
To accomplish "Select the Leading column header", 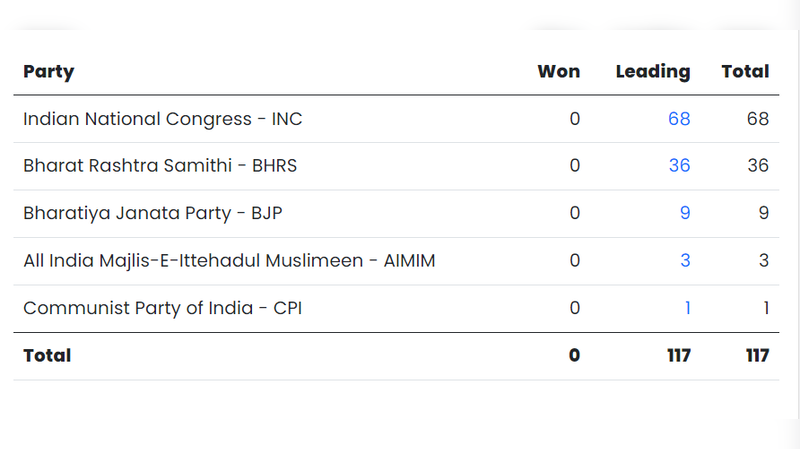I will (x=652, y=71).
